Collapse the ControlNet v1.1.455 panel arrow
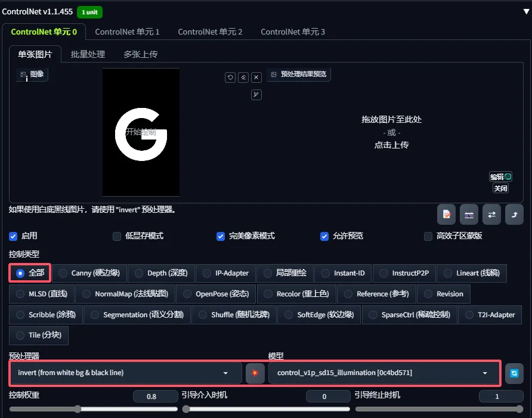 pos(526,11)
